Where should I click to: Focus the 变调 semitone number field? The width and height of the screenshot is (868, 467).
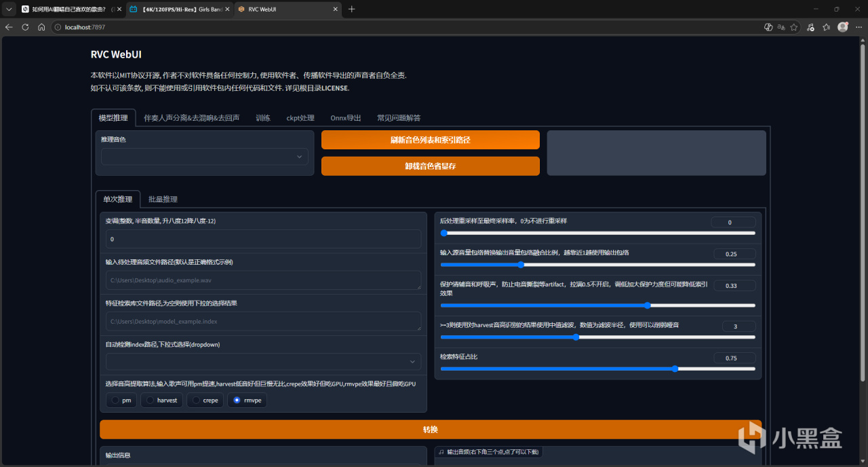pos(263,239)
